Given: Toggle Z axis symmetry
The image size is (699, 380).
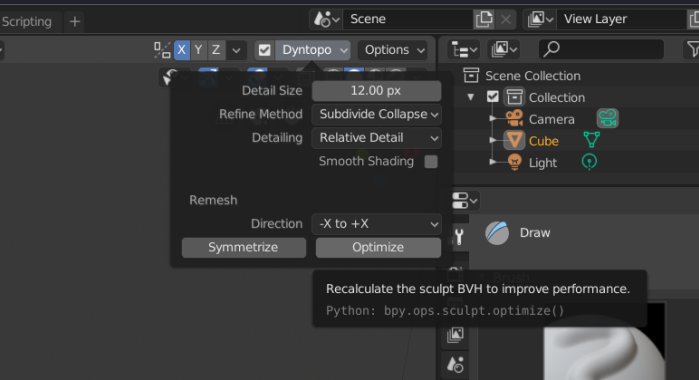Looking at the screenshot, I should 216,50.
